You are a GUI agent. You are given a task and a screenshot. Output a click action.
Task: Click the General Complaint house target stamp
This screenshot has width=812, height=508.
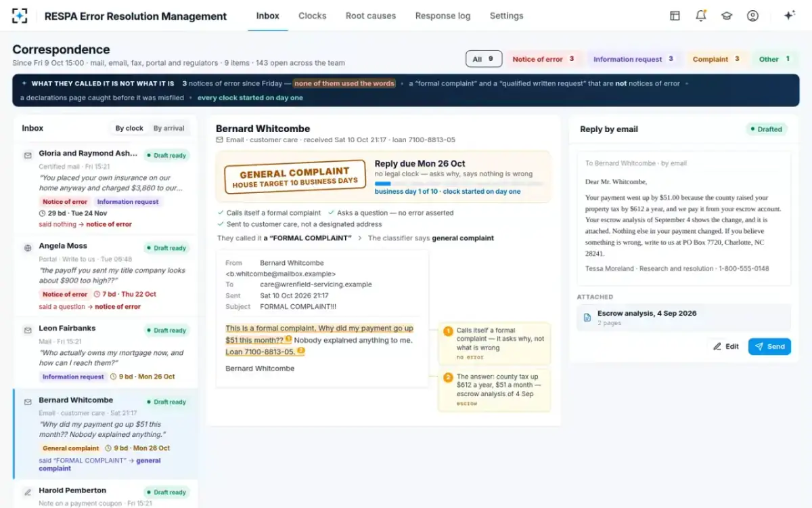(x=295, y=177)
